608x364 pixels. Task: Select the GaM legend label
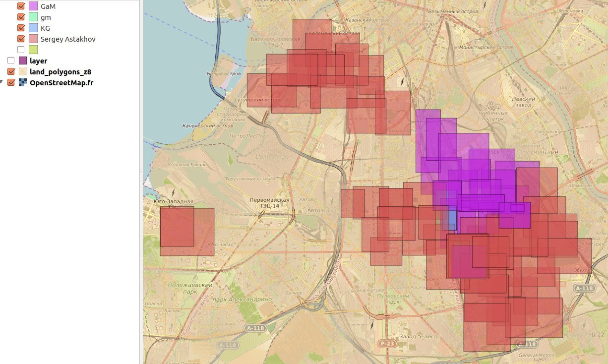click(x=48, y=6)
